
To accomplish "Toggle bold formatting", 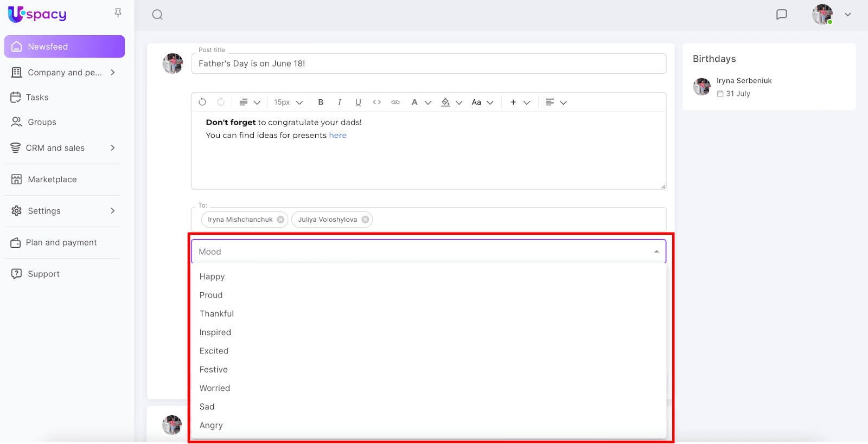I will coord(321,102).
